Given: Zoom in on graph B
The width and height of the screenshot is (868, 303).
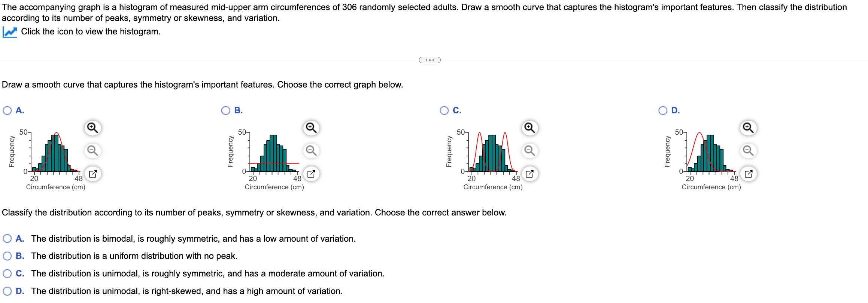Looking at the screenshot, I should (x=310, y=128).
